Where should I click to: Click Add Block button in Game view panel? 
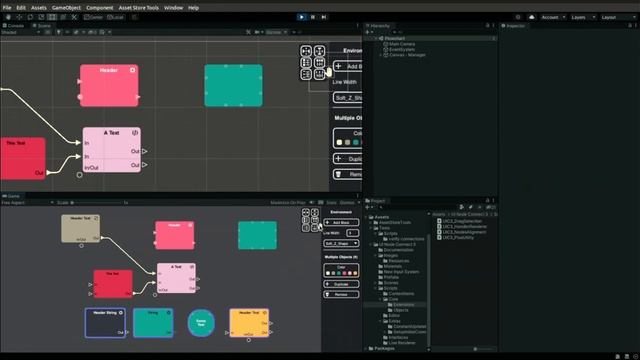(x=341, y=222)
